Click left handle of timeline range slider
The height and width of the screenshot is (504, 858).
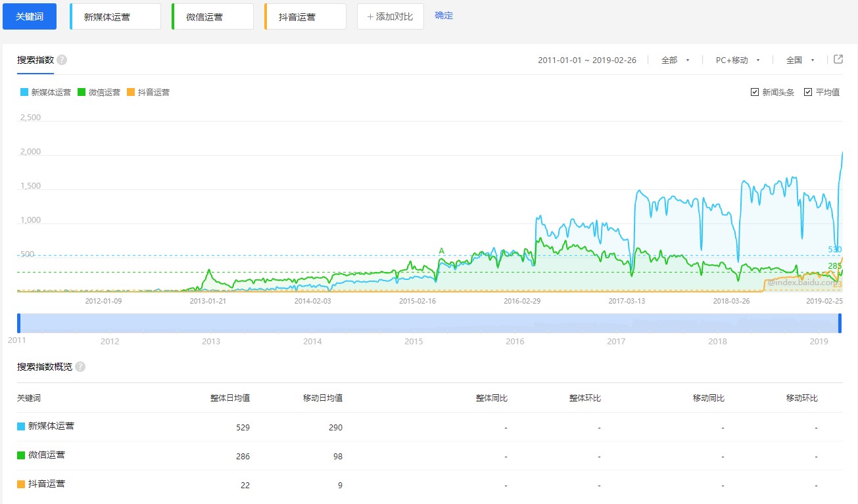click(x=19, y=323)
